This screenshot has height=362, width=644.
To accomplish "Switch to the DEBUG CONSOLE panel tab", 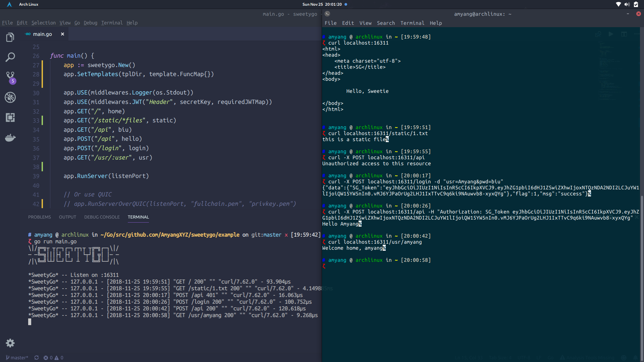I will coord(102,217).
